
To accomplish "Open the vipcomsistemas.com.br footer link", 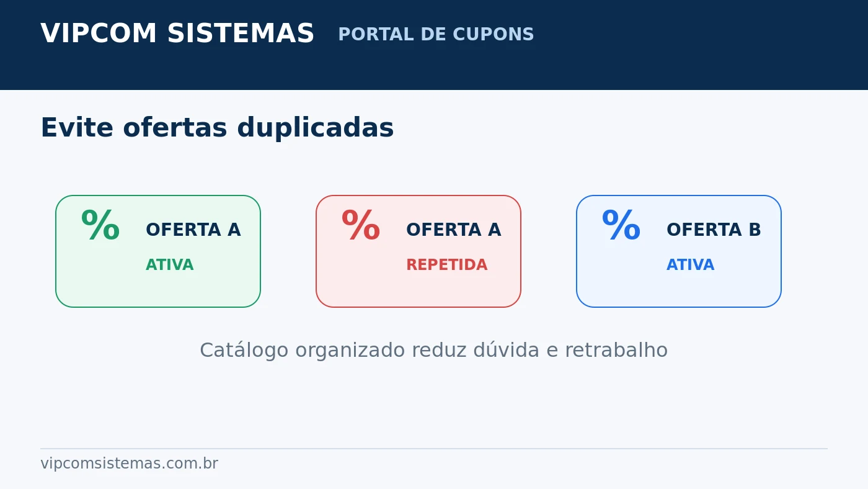I will point(129,464).
